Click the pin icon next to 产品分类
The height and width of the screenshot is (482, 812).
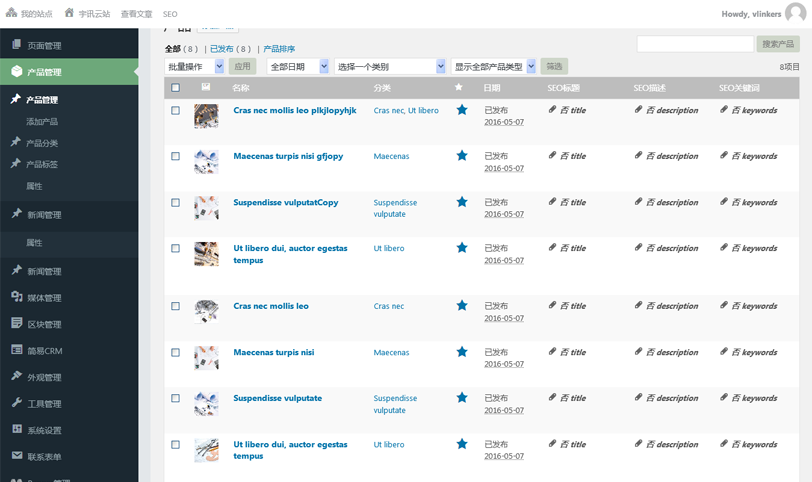16,142
